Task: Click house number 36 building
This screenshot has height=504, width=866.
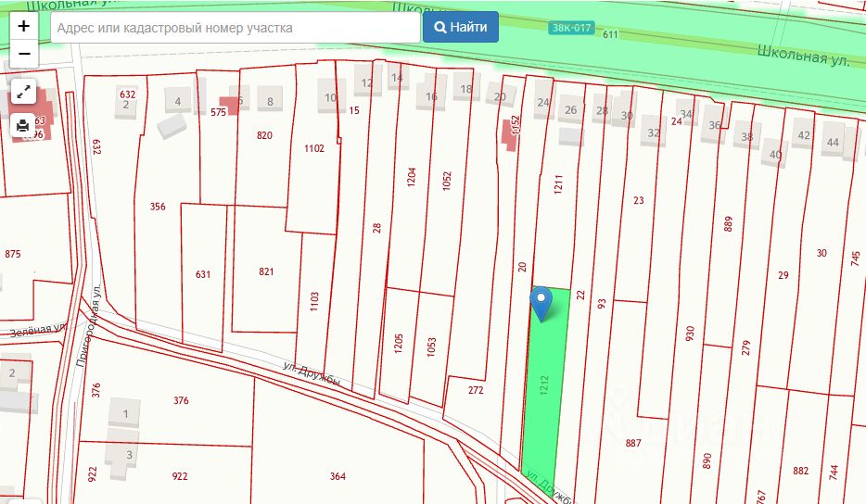Action: (x=715, y=126)
